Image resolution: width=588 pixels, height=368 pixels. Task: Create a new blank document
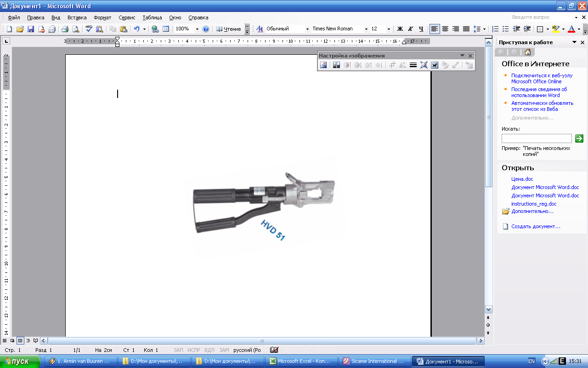pos(9,29)
